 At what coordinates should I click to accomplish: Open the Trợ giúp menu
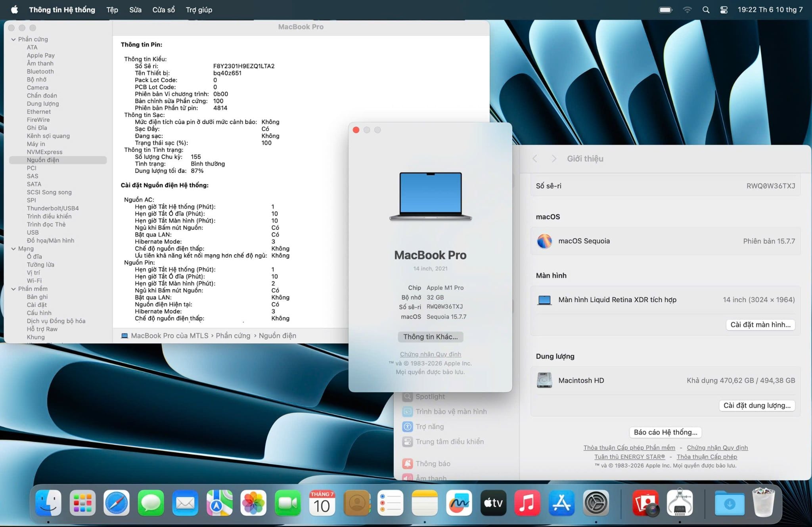199,10
